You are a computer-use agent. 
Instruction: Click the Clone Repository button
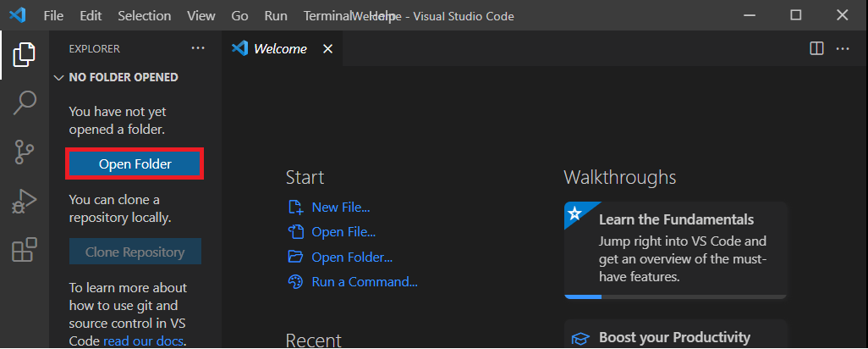(135, 252)
